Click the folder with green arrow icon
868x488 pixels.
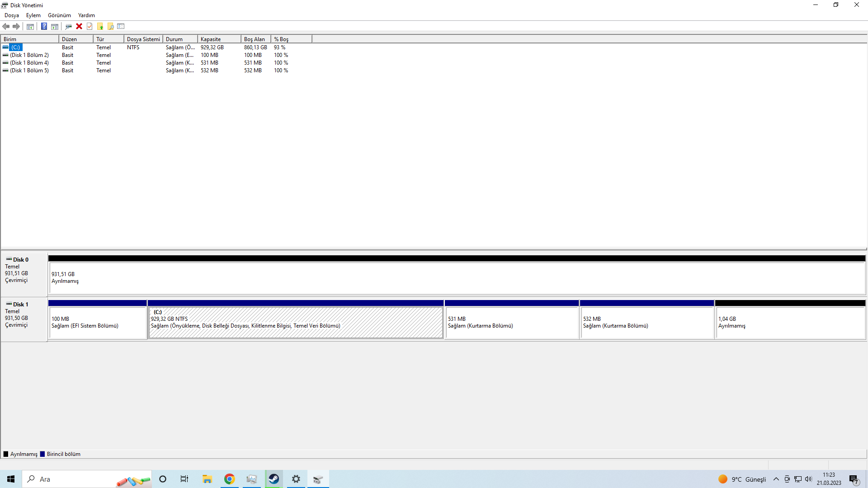100,26
